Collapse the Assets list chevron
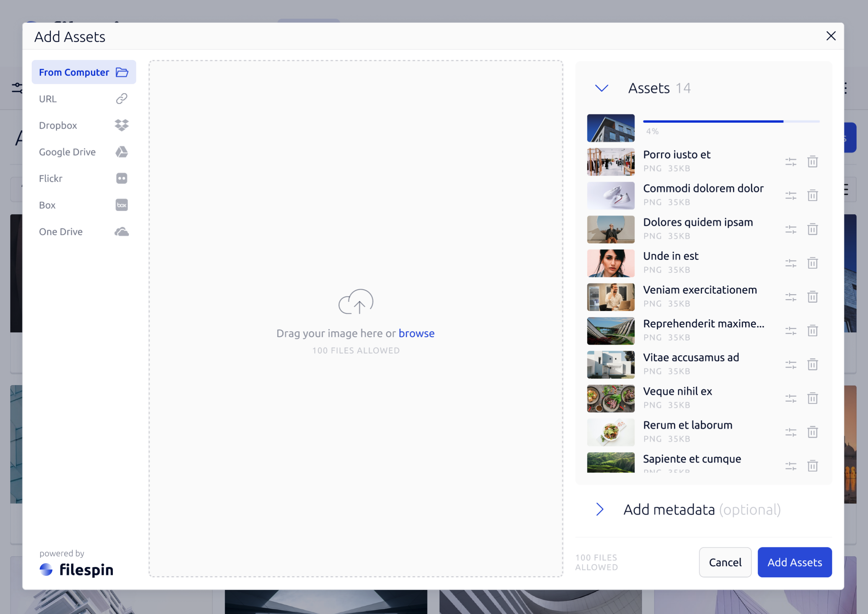Screen dimensions: 868x614 click(x=601, y=88)
